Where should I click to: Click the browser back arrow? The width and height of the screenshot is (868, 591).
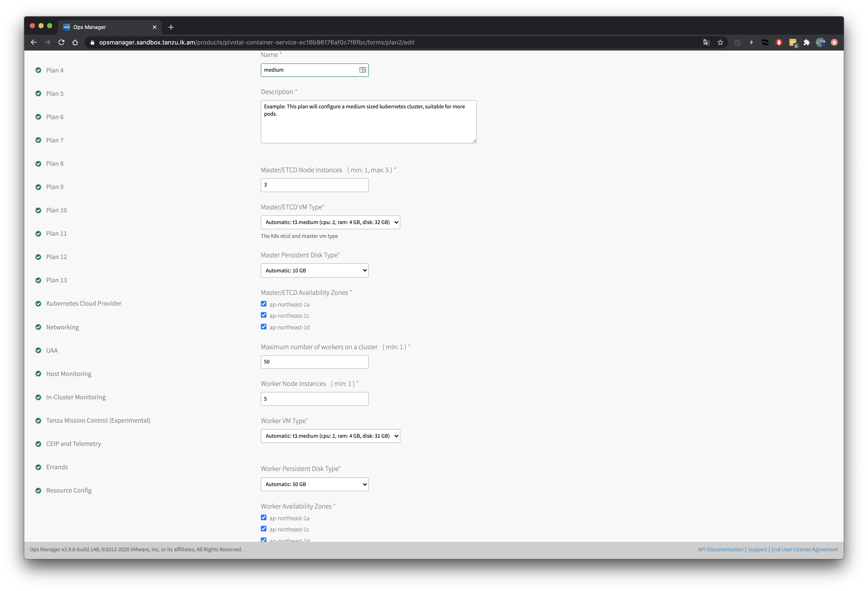point(34,43)
